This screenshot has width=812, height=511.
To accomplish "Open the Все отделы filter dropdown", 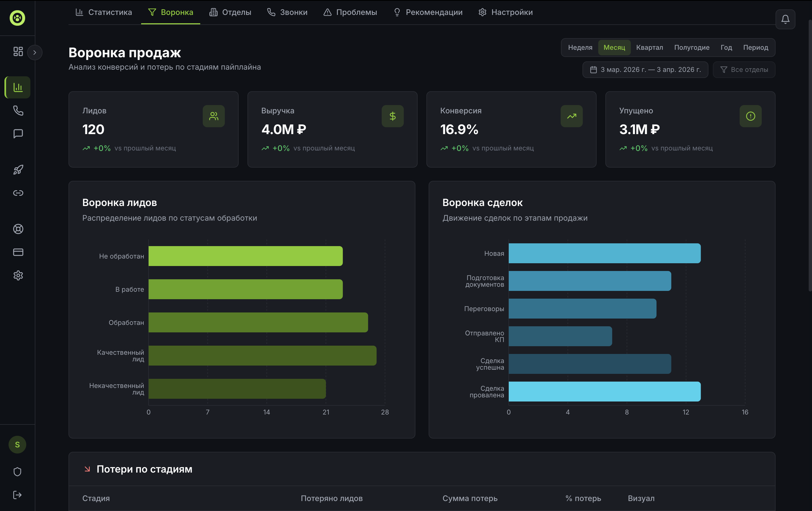I will coord(744,69).
